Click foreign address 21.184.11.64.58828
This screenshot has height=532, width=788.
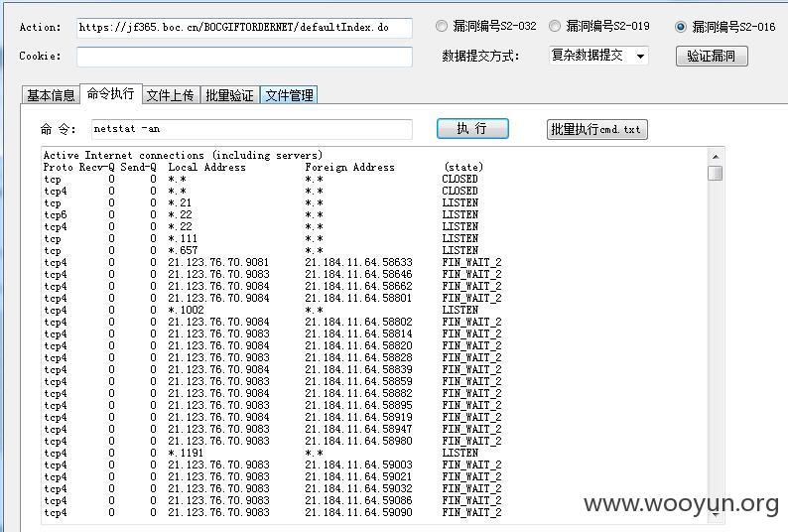358,357
